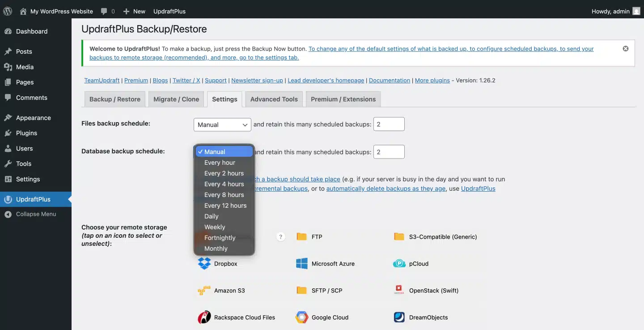The height and width of the screenshot is (330, 644).
Task: Click the Collapse Menu arrow icon
Action: coord(8,214)
